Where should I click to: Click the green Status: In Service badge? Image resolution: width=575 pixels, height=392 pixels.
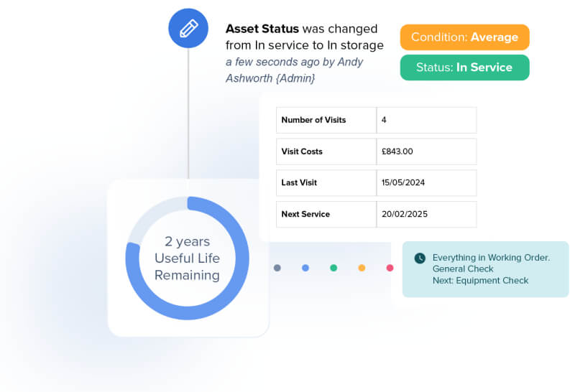[x=464, y=67]
